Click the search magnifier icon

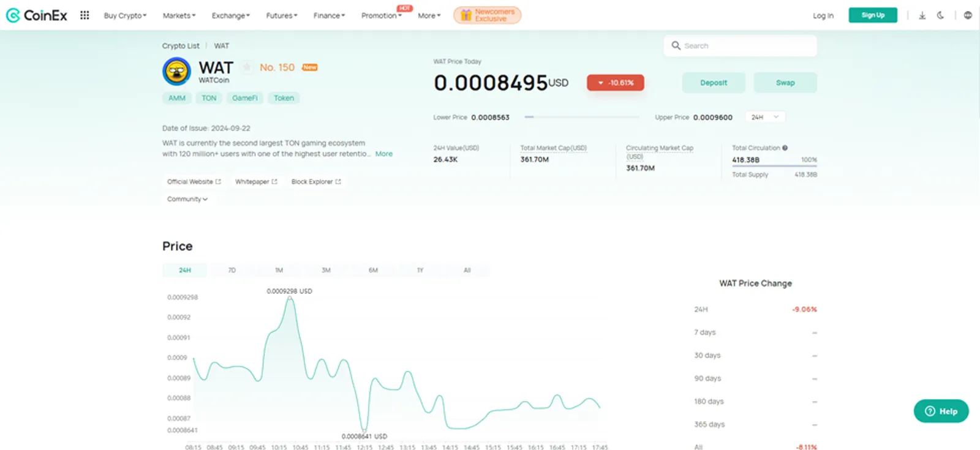tap(676, 45)
